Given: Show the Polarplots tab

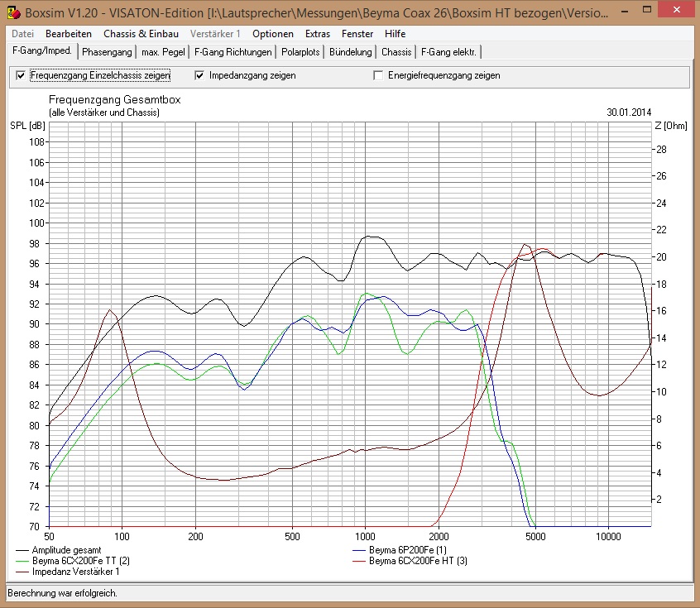Looking at the screenshot, I should tap(300, 52).
